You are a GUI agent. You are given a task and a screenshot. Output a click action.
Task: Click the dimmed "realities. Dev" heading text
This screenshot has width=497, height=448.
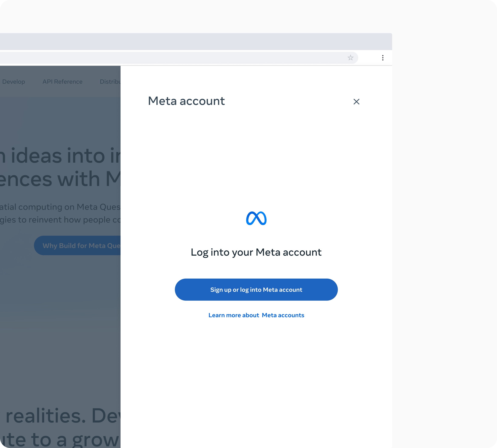[x=62, y=416]
